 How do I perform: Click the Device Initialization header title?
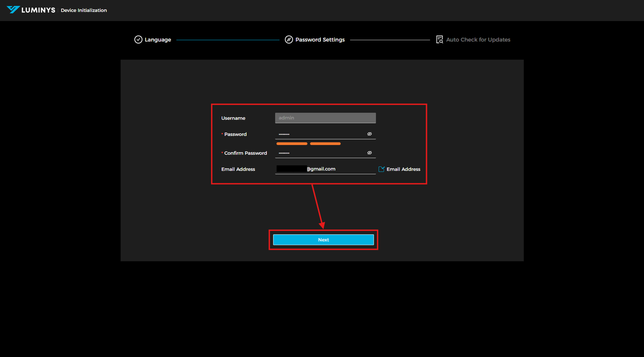point(84,10)
